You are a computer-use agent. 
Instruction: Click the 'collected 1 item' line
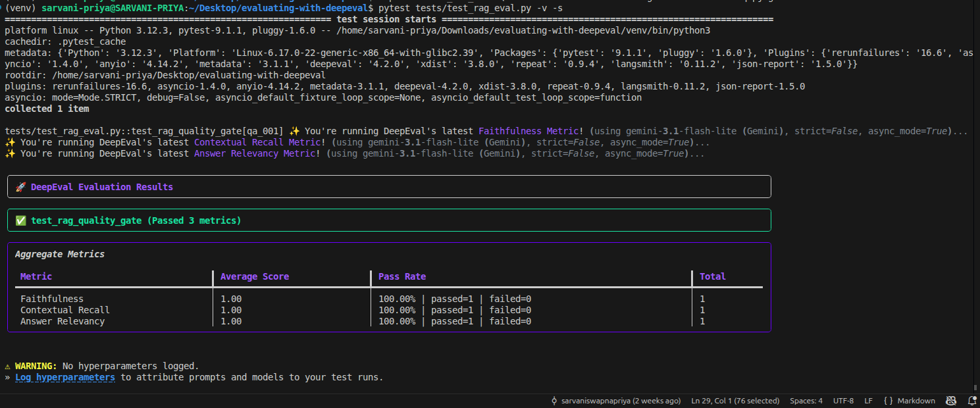coord(47,109)
